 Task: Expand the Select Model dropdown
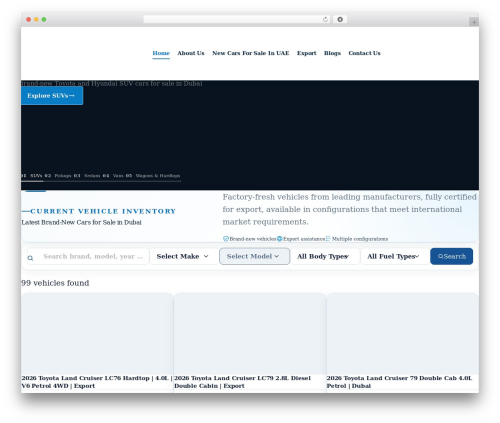pos(254,256)
